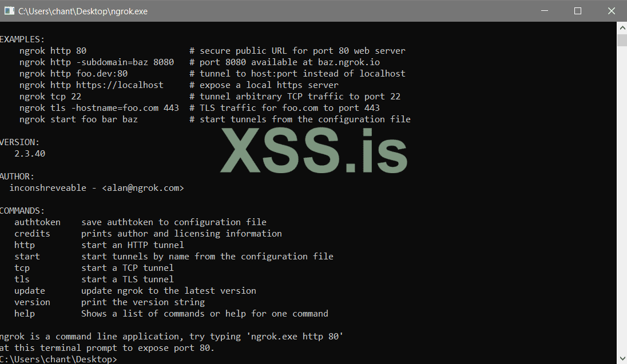
Task: Click the start entry under COMMANDS
Action: pyautogui.click(x=27, y=256)
